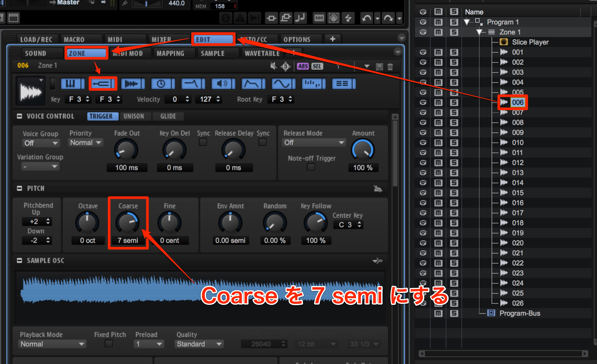
Task: Click the Sample OSC import arrow icon
Action: coord(377,261)
